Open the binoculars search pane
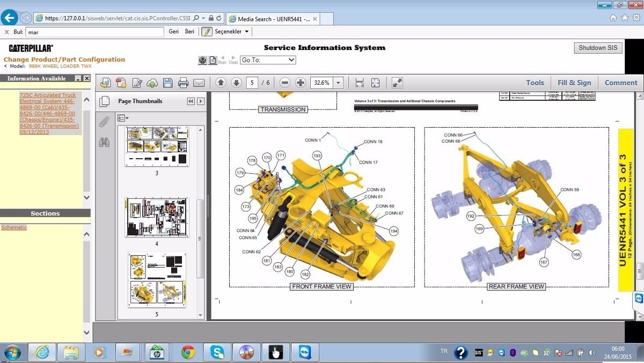 pos(104,142)
